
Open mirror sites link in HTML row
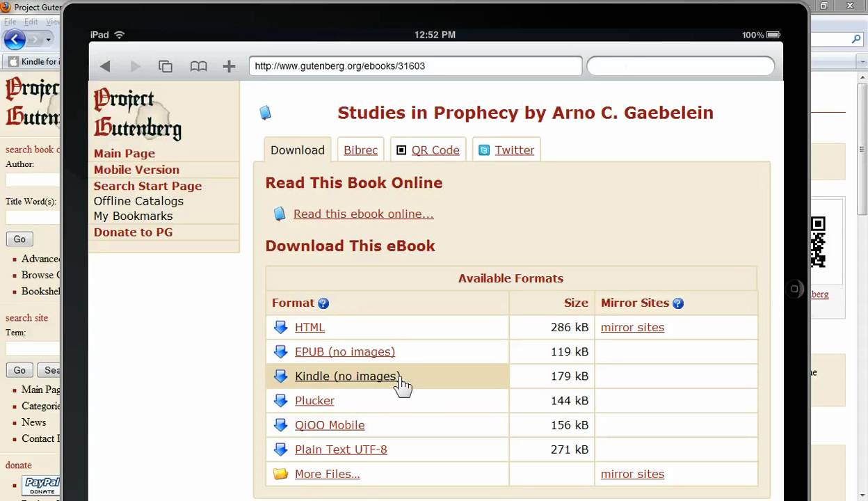[x=632, y=327]
